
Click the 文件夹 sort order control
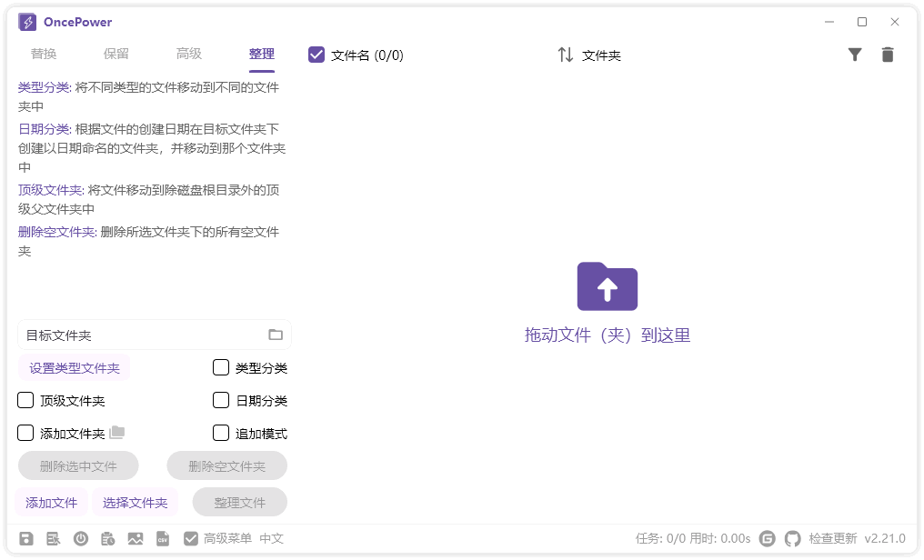(x=589, y=55)
